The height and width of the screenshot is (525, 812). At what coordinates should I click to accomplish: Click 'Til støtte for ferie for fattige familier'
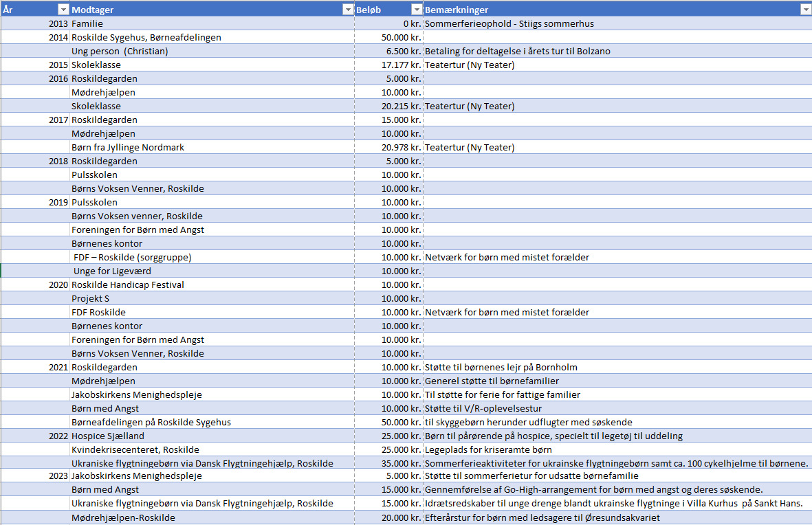[x=617, y=394]
